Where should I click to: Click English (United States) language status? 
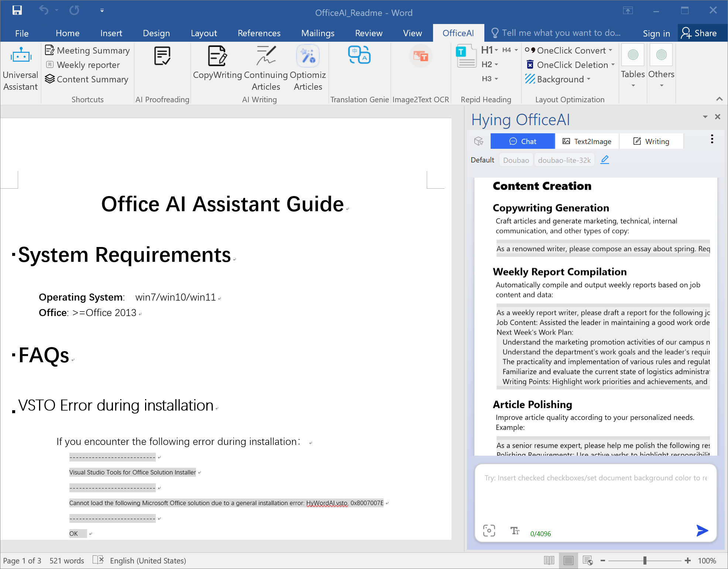[x=148, y=561]
